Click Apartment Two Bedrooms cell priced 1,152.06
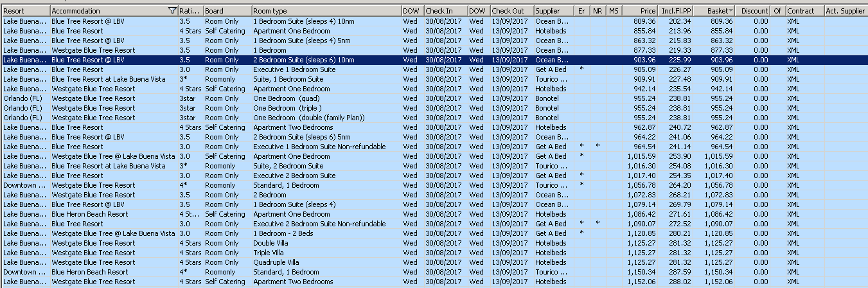The height and width of the screenshot is (288, 868). coord(326,282)
